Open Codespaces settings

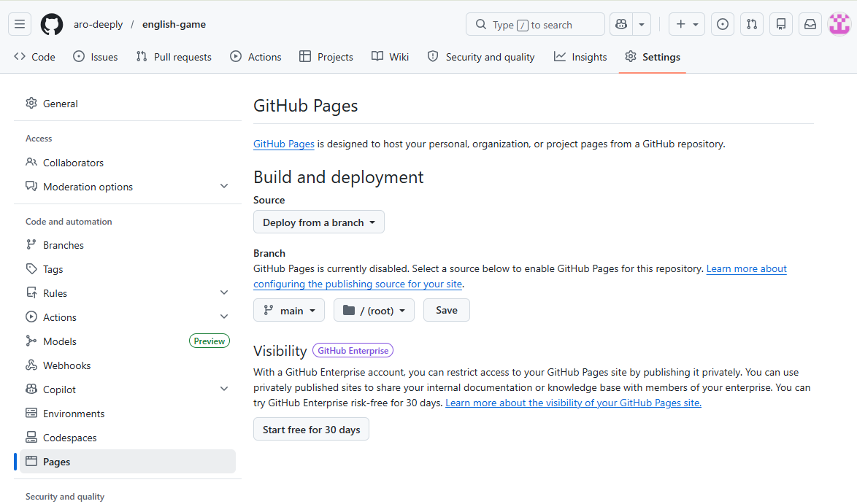pos(127,438)
